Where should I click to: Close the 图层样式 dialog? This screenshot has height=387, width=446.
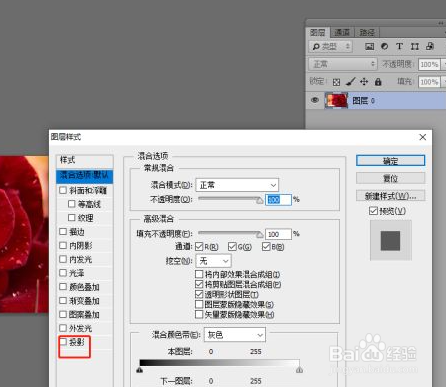point(423,137)
